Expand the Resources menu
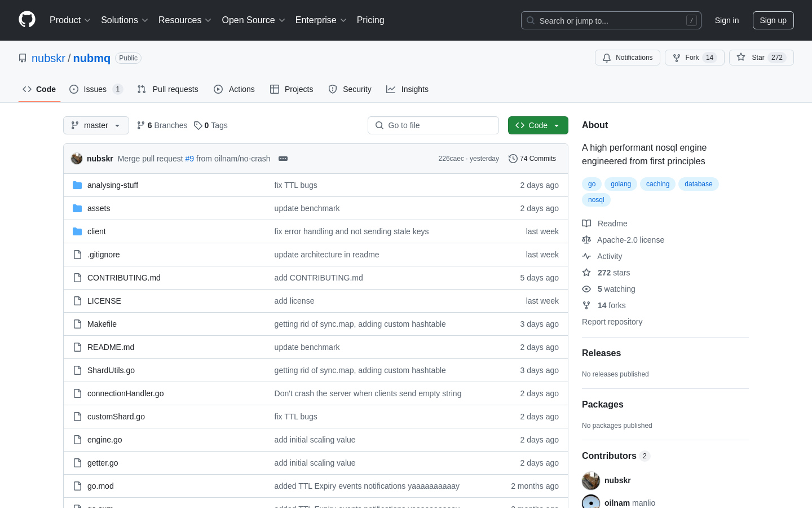Viewport: 812px width, 508px height. click(x=185, y=20)
